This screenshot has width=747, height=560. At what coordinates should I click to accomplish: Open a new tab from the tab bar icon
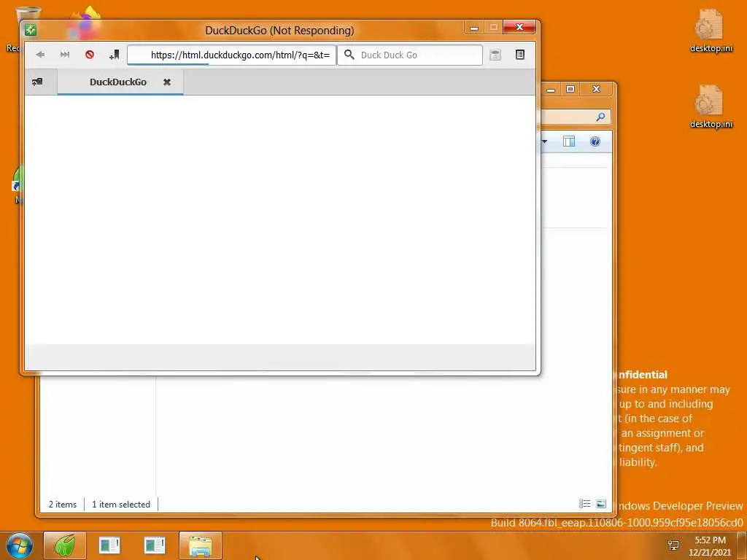(x=37, y=82)
